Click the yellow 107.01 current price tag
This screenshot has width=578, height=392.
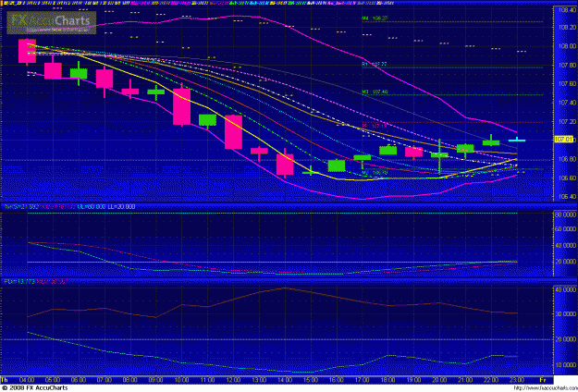(x=564, y=140)
